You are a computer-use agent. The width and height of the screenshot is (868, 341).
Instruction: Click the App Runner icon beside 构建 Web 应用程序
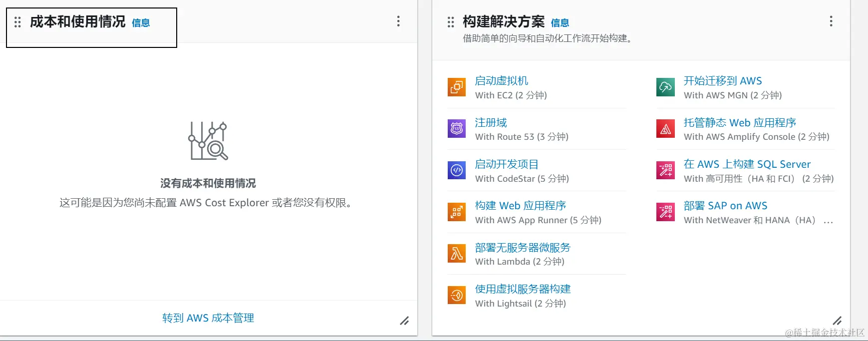pos(457,212)
